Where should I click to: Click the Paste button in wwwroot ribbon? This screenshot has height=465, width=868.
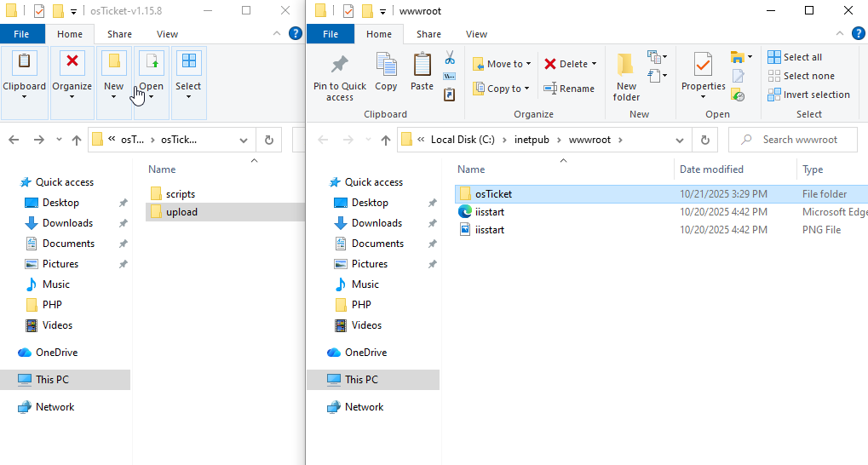422,72
